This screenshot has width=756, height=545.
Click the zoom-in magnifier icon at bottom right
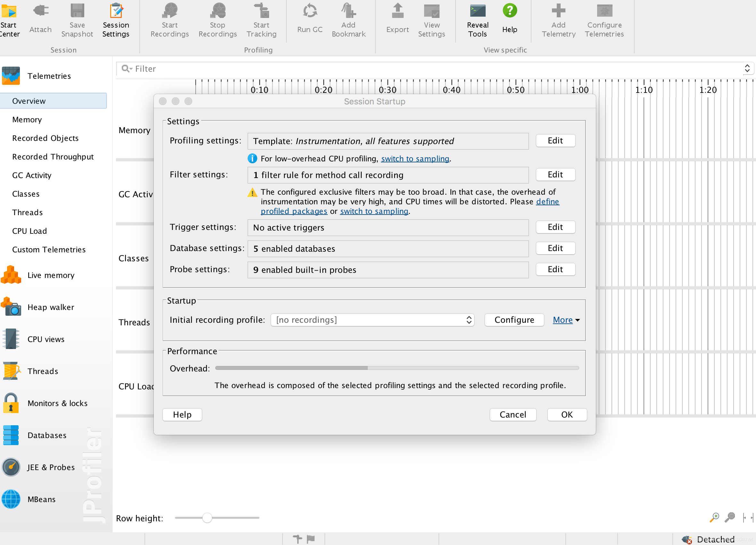click(714, 517)
